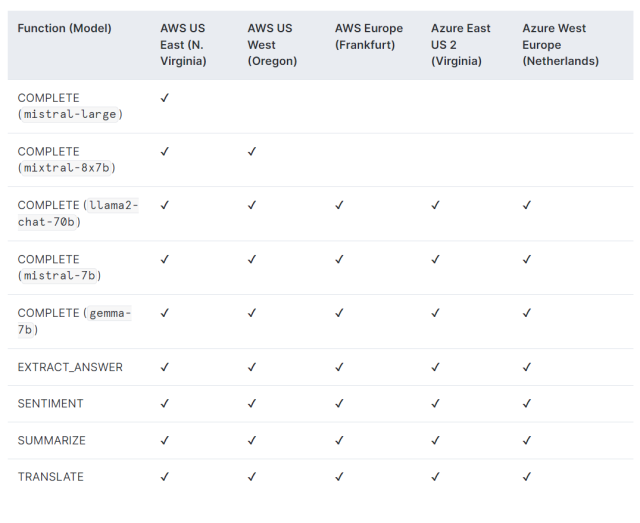Screen dimensions: 640x523
Task: Select the SENTIMENT row label
Action: [50, 403]
